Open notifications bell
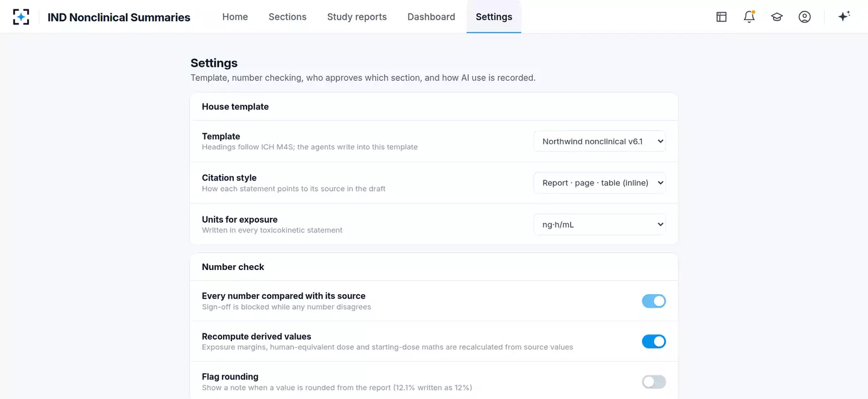 tap(749, 17)
